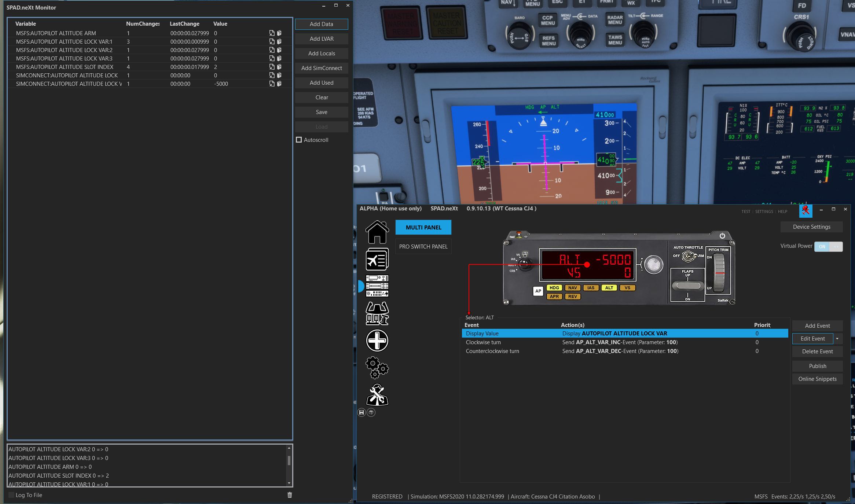The width and height of the screenshot is (855, 504).
Task: Open the Edit Event dropdown arrow
Action: tap(837, 338)
